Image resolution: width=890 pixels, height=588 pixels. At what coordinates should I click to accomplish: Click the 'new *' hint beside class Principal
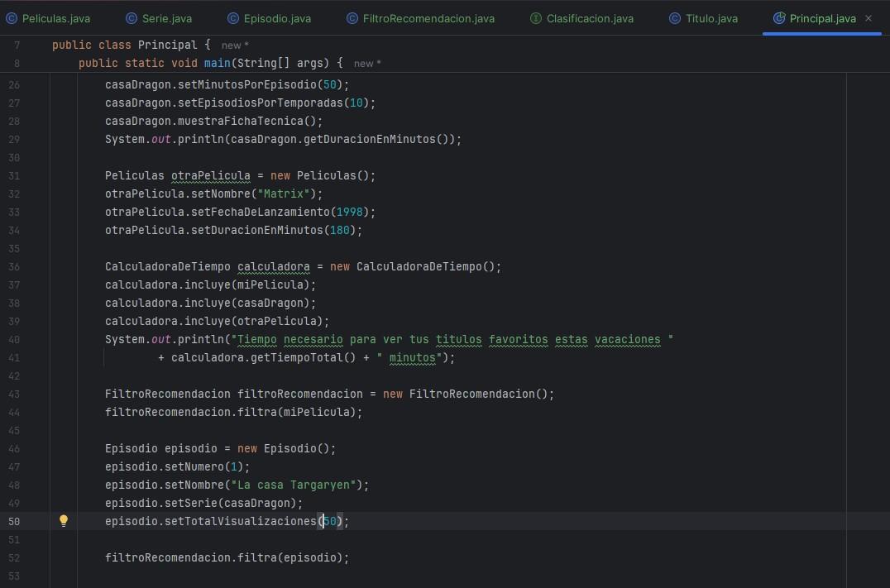pyautogui.click(x=234, y=45)
